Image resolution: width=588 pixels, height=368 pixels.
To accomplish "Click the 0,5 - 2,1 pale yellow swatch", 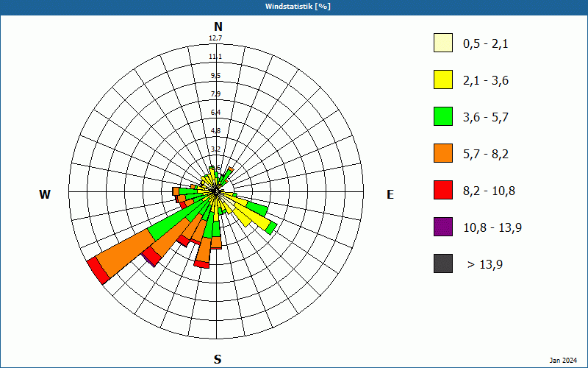I will coord(443,43).
